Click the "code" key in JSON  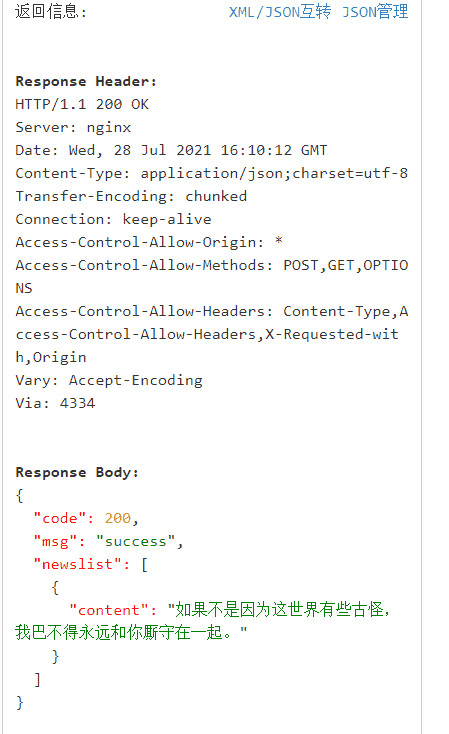click(60, 518)
